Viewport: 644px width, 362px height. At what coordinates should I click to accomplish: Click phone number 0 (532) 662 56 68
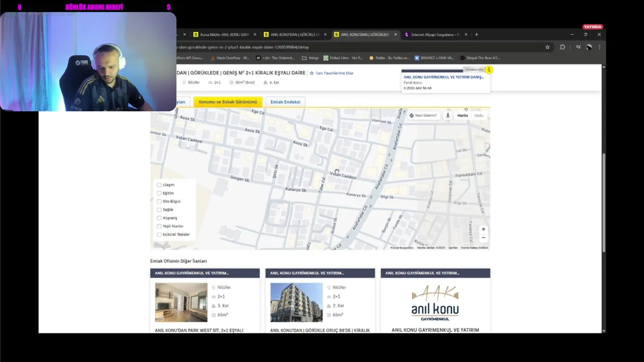click(418, 88)
